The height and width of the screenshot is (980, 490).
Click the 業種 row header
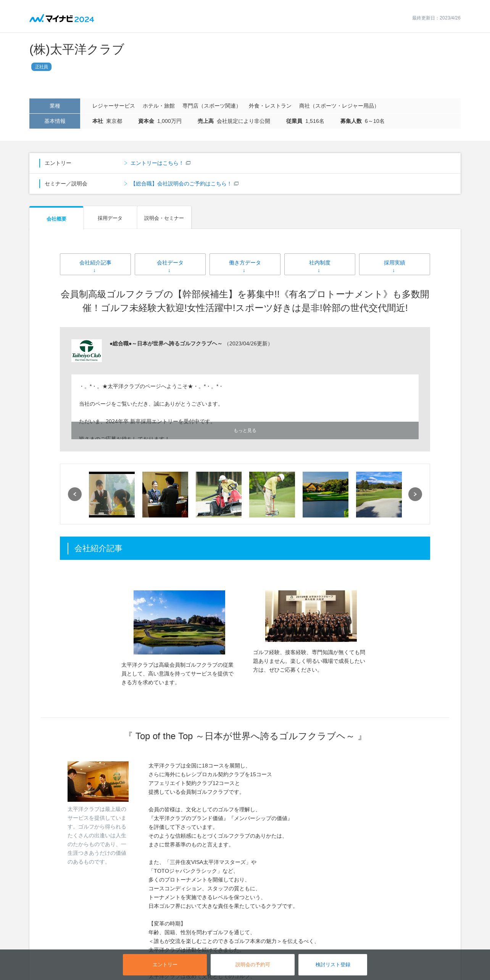click(55, 106)
